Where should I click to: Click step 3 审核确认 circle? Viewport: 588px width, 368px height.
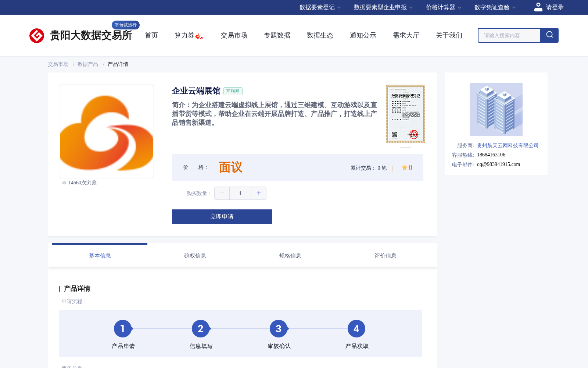click(x=279, y=329)
